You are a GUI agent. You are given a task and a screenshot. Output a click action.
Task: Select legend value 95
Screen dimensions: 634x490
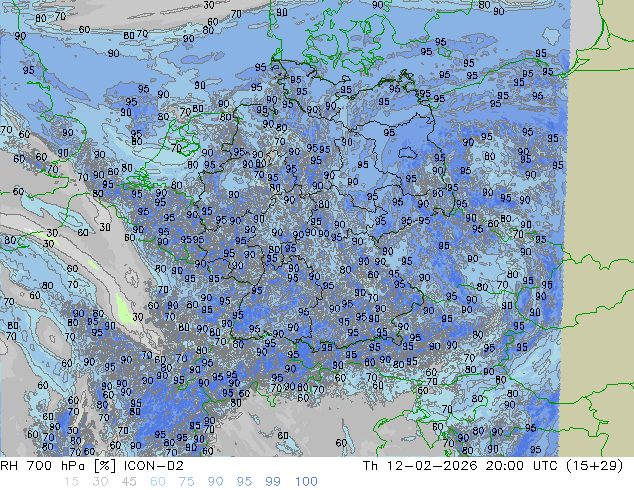pyautogui.click(x=244, y=482)
